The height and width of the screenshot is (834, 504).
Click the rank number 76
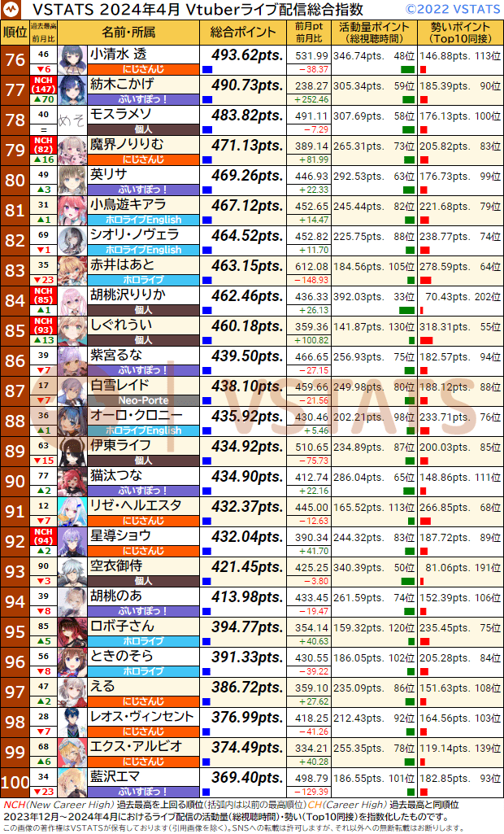(x=15, y=60)
